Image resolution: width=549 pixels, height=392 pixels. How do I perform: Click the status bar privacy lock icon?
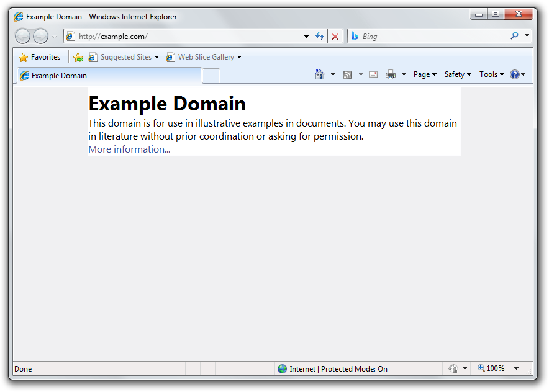(x=453, y=368)
